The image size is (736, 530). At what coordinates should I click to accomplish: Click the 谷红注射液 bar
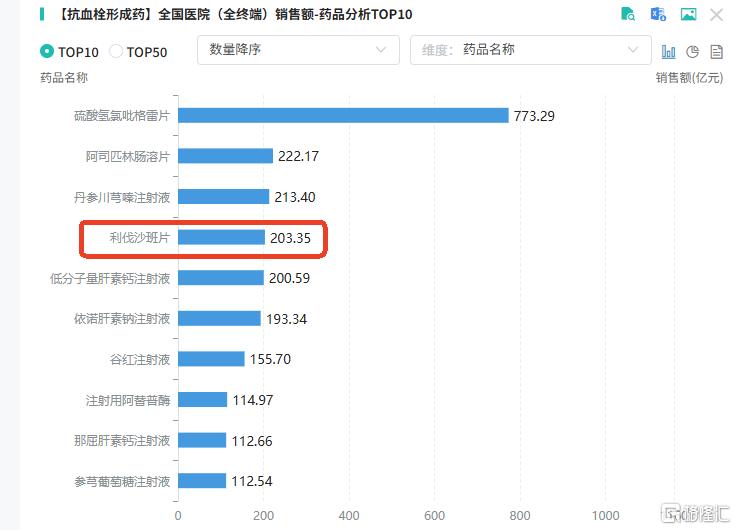(211, 359)
